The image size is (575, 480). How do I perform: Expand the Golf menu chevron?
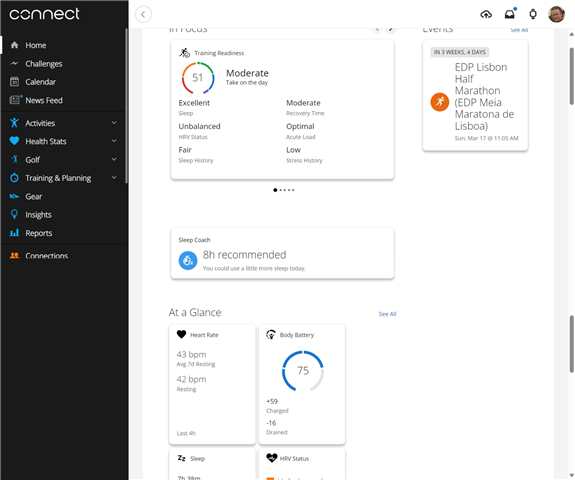pos(114,159)
